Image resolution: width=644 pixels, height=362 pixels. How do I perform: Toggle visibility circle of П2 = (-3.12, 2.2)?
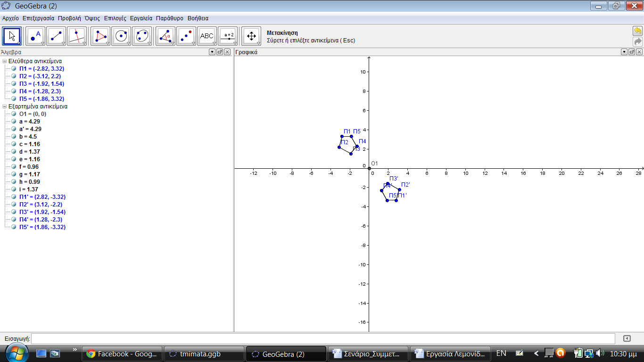point(14,76)
